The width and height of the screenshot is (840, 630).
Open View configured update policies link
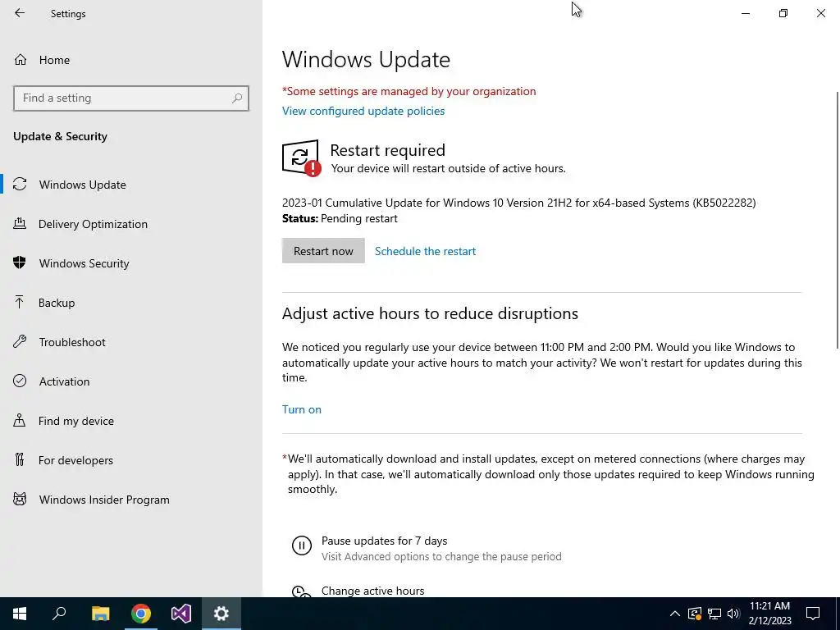(363, 111)
